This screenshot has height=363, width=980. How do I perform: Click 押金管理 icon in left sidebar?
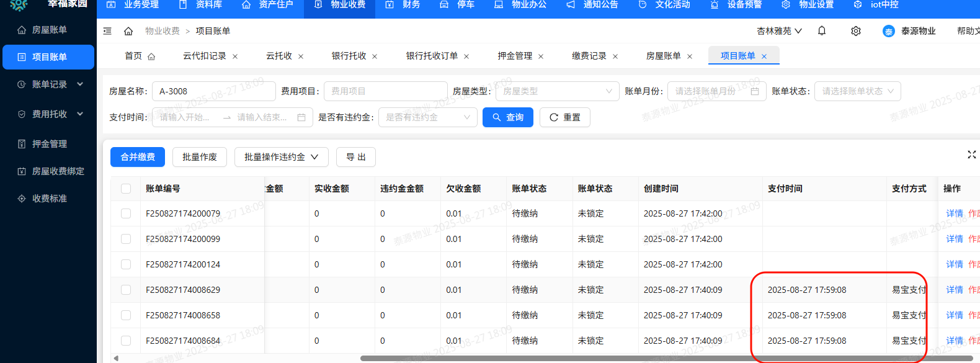click(22, 144)
